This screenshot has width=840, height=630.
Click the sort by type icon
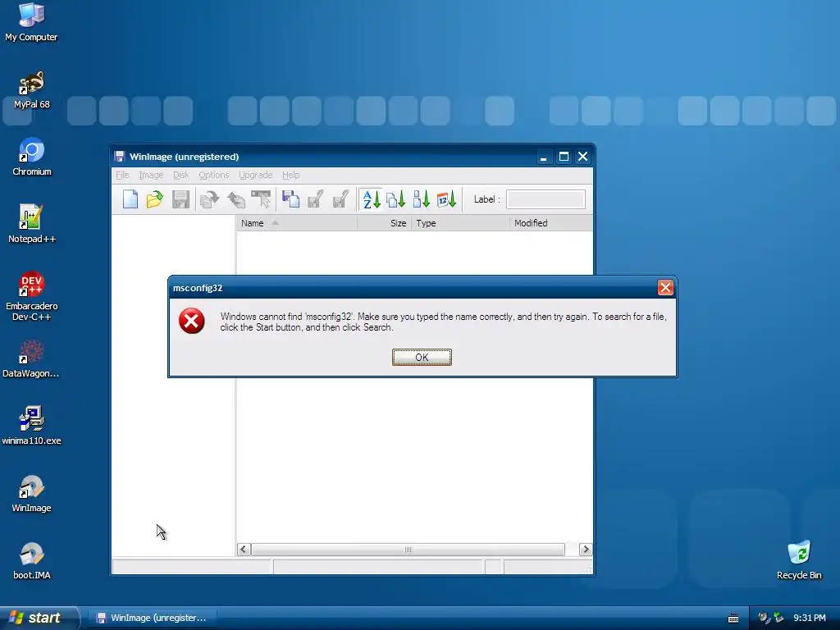396,199
